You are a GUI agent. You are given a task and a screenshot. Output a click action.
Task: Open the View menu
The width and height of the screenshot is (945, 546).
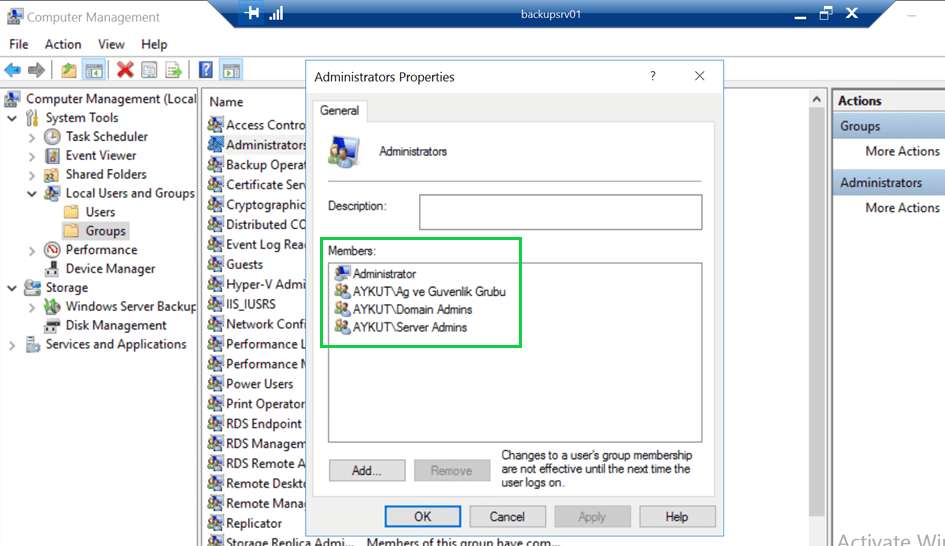coord(111,44)
